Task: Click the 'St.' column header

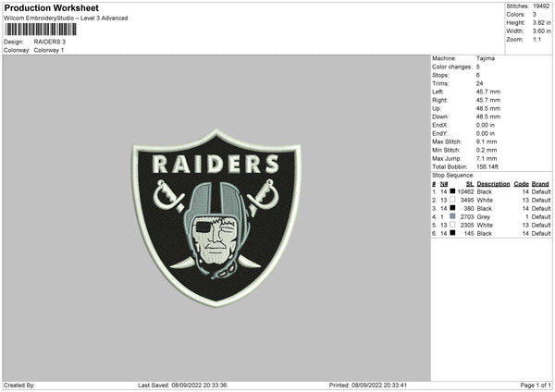Action: (470, 184)
